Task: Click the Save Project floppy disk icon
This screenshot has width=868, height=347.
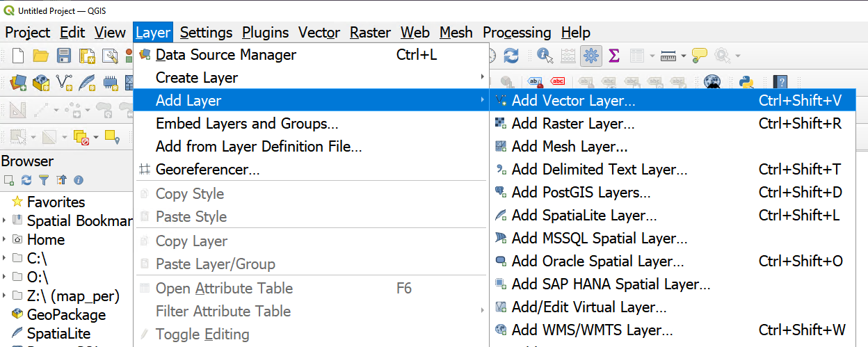Action: 64,56
